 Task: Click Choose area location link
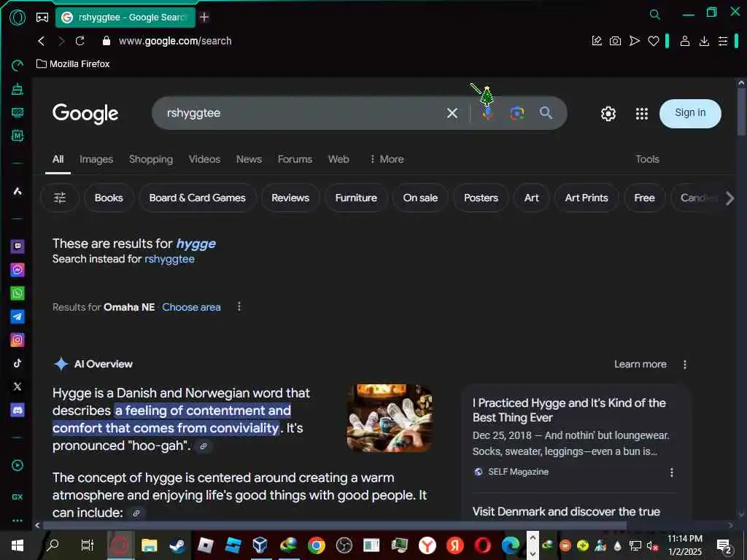coord(192,307)
